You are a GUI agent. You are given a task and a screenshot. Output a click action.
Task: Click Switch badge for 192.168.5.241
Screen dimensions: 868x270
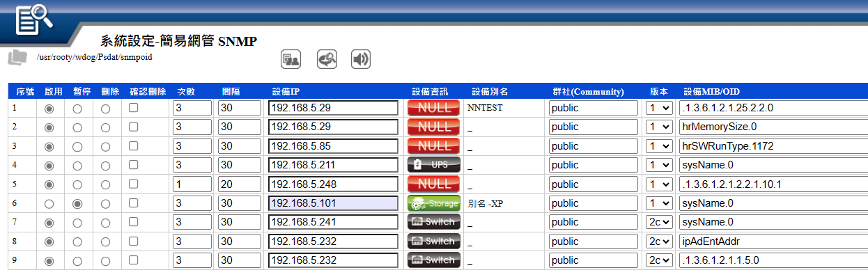(x=434, y=222)
